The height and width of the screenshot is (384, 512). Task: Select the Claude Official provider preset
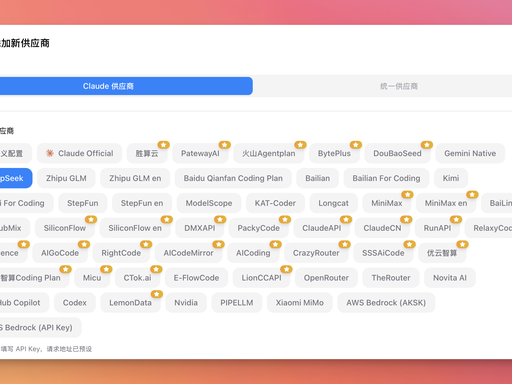click(80, 153)
